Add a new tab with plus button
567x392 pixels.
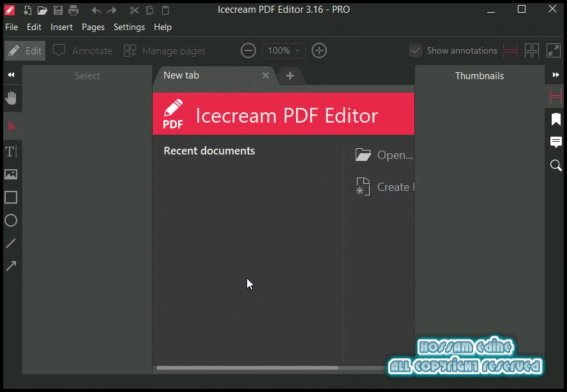coord(290,75)
